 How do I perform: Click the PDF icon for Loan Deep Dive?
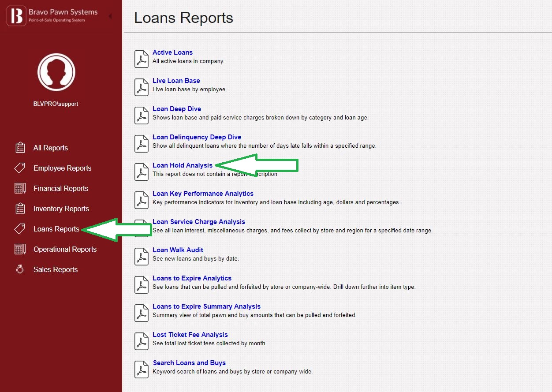click(141, 116)
